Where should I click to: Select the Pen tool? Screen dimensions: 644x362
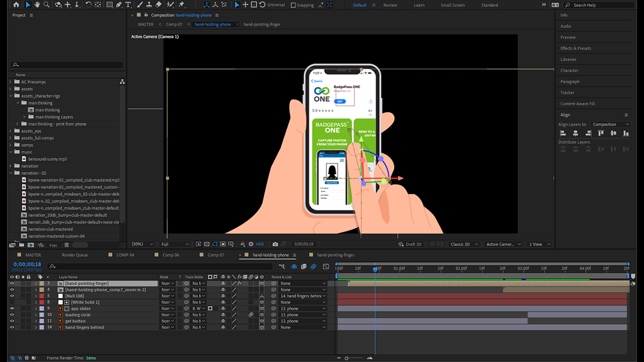119,5
